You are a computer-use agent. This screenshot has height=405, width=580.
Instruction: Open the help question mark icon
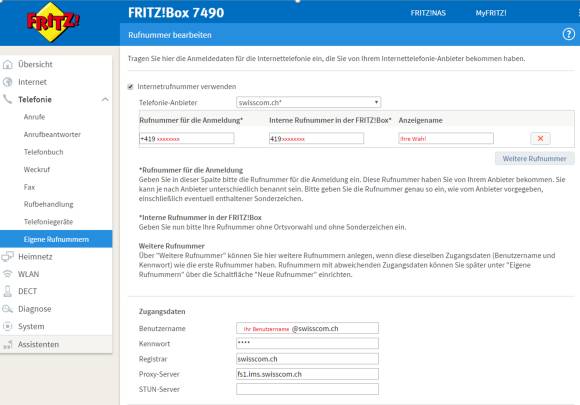click(569, 34)
